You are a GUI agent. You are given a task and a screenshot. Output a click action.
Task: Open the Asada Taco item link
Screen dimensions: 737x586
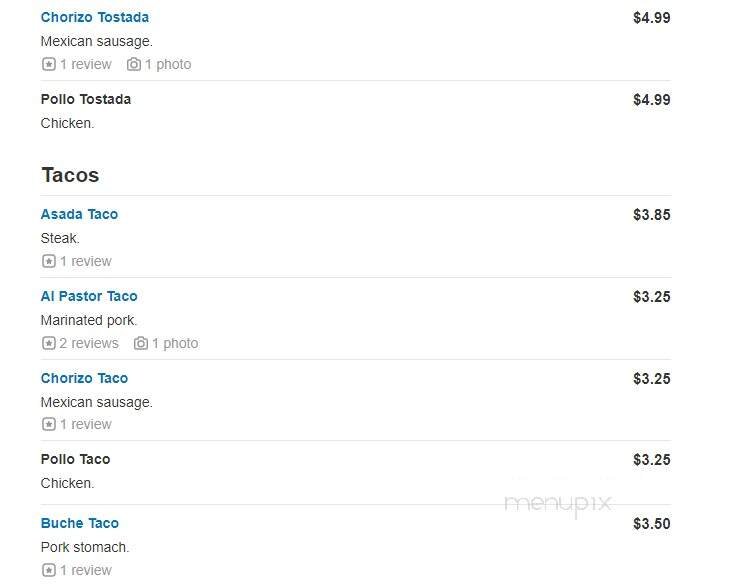(79, 214)
